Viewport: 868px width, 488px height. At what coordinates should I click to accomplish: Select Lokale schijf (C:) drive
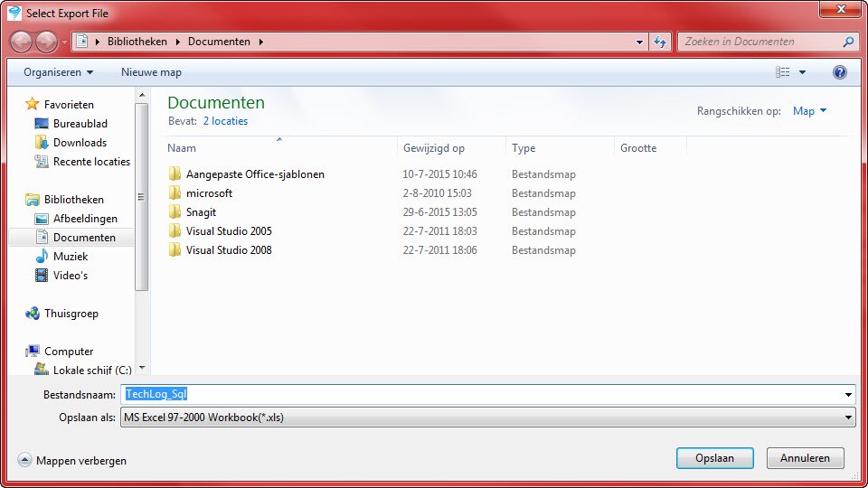point(91,371)
